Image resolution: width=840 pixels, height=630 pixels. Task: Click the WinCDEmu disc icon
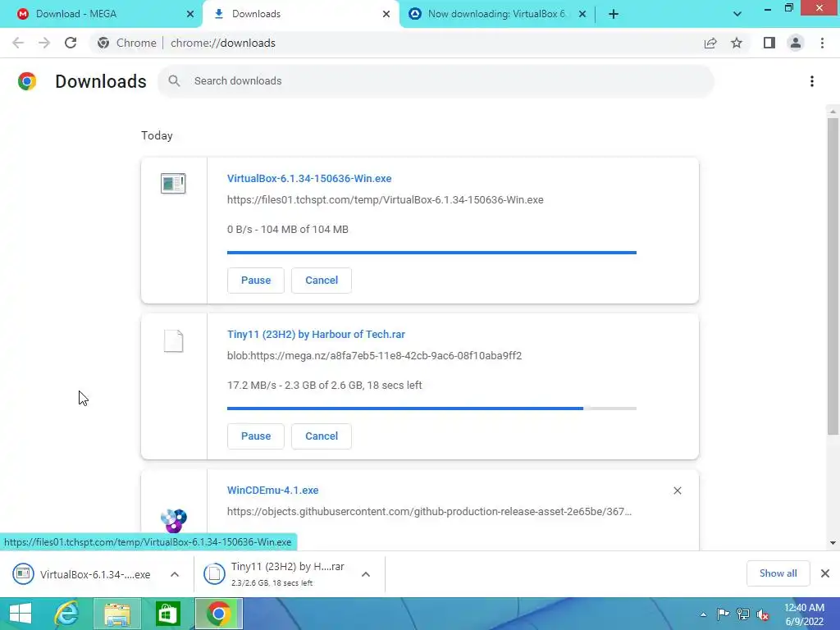tap(174, 520)
